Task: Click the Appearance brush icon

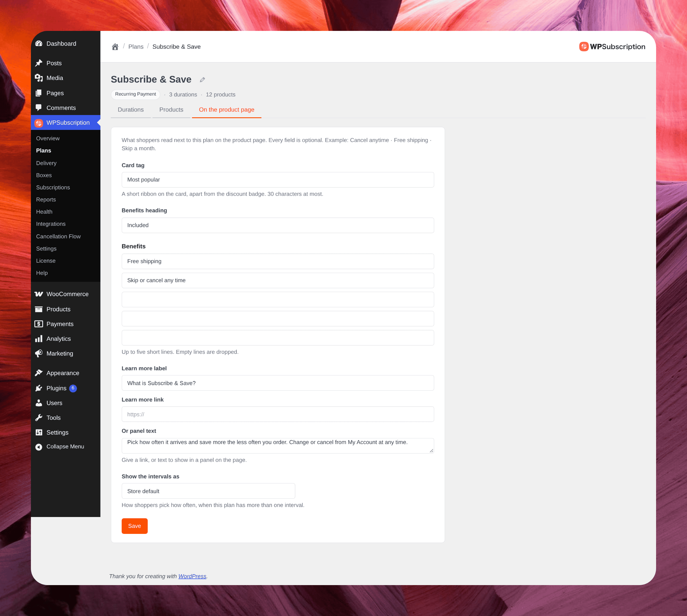Action: click(39, 373)
